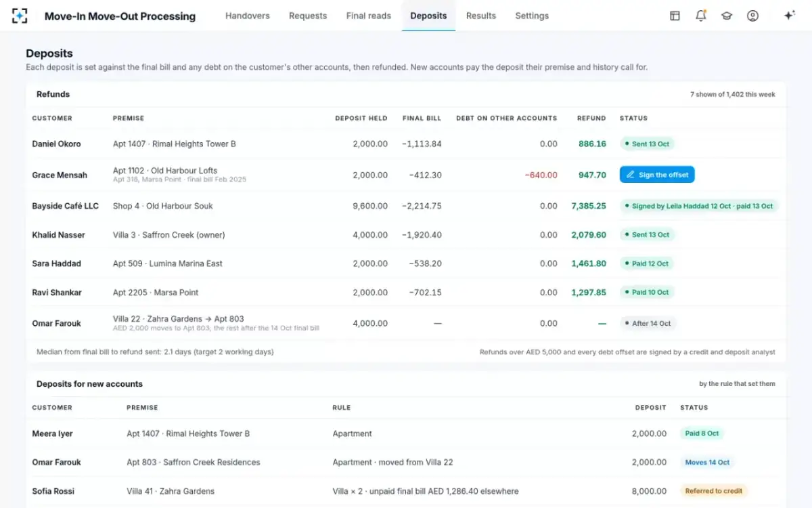
Task: Click Signed by Leila Haddad status badge
Action: pos(699,206)
